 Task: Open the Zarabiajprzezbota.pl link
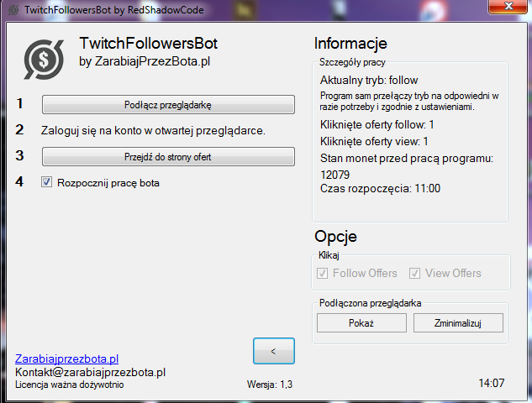(67, 359)
